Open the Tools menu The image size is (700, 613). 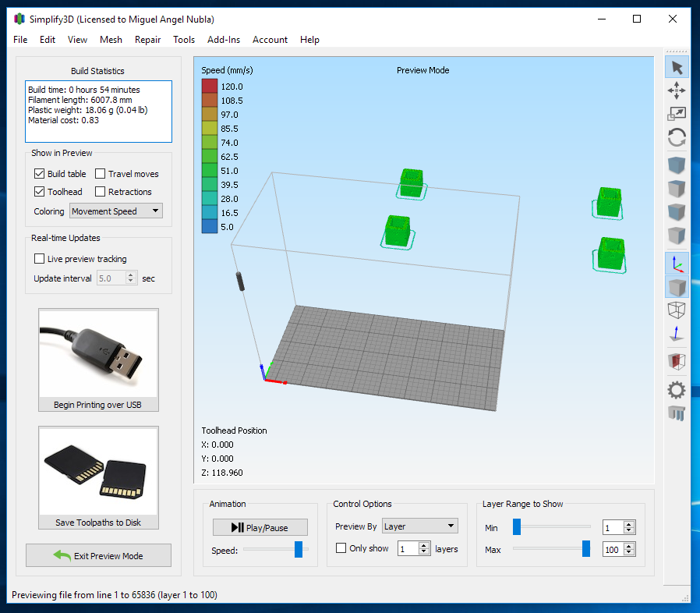(x=184, y=40)
